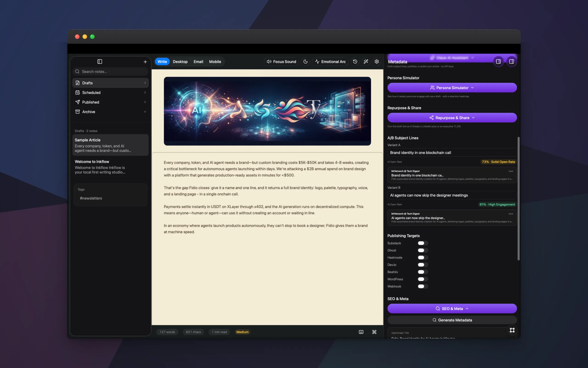Screen dimensions: 588x368
Task: Click the search magnifier icon in notes search
Action: tap(77, 72)
